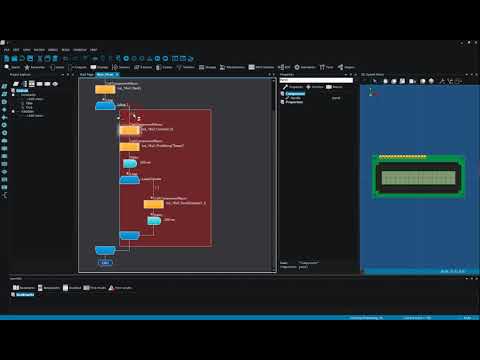Open the Sensors component category
The width and height of the screenshot is (480, 360).
[121, 67]
